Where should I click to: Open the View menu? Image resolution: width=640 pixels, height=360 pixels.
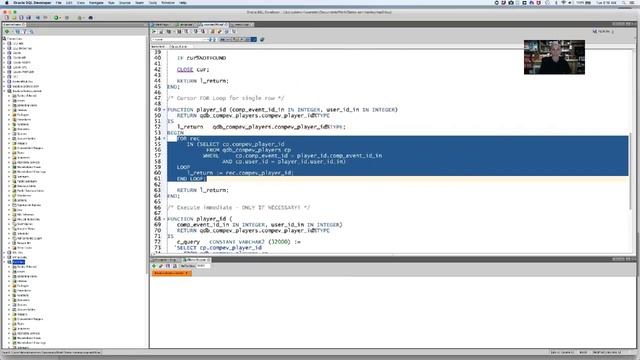tap(81, 2)
